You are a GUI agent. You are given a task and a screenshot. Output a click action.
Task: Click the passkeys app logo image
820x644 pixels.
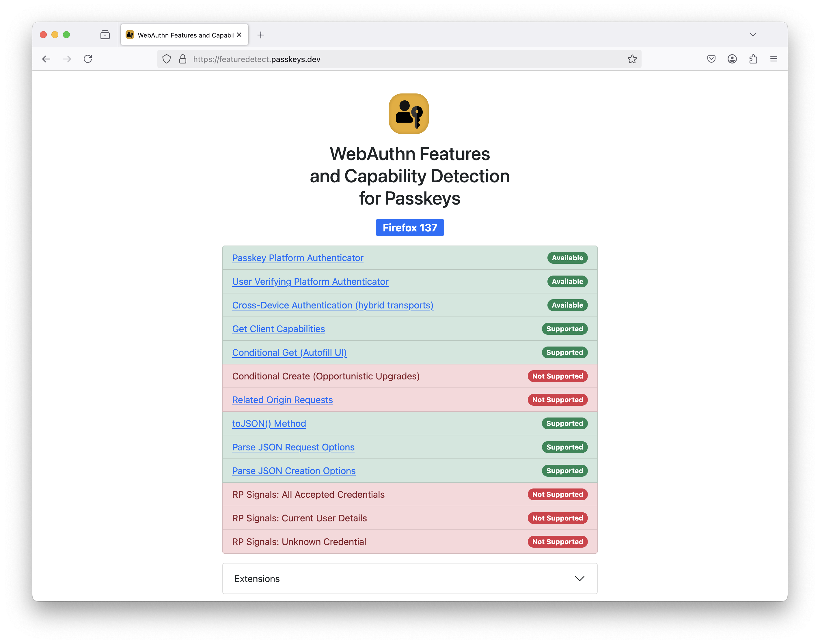409,113
